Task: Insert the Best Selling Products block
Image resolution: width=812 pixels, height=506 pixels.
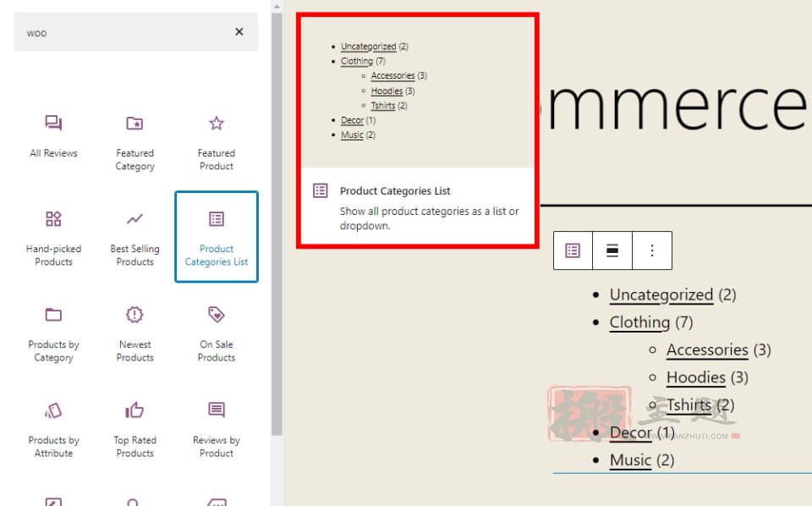Action: coord(134,237)
